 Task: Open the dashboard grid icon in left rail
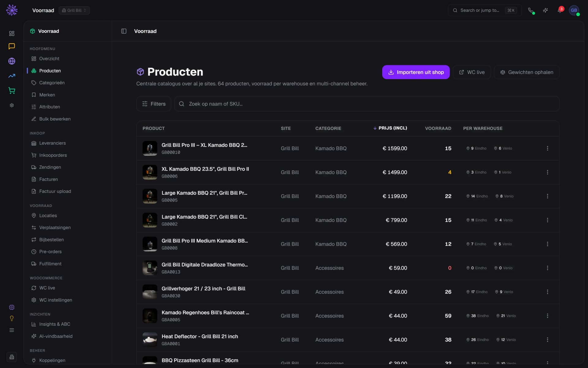tap(12, 33)
